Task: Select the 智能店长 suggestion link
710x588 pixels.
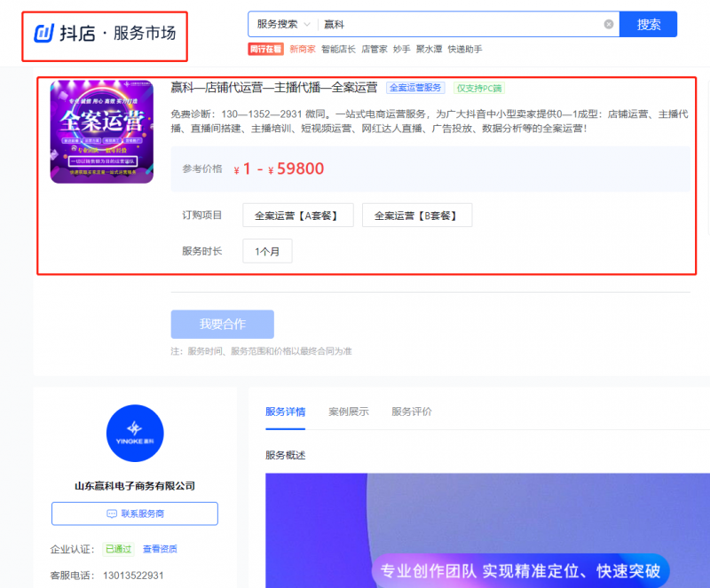Action: pyautogui.click(x=338, y=49)
